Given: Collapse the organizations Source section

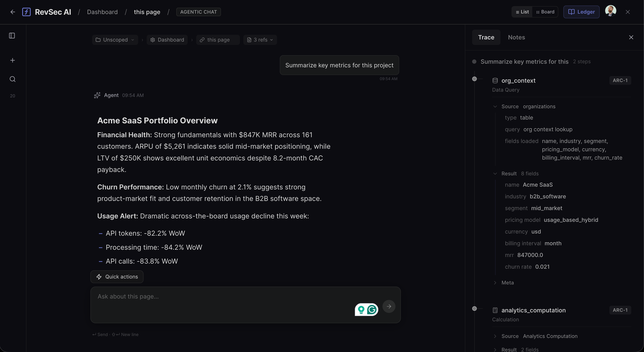Looking at the screenshot, I should coord(495,106).
